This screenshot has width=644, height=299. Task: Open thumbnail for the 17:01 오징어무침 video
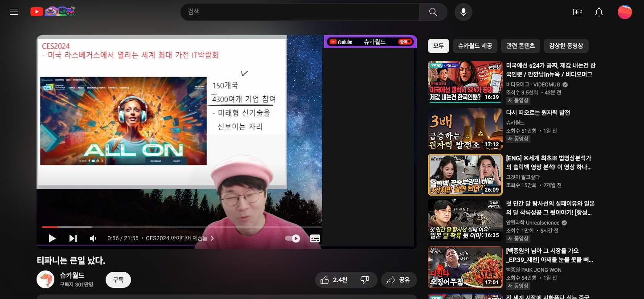(465, 267)
